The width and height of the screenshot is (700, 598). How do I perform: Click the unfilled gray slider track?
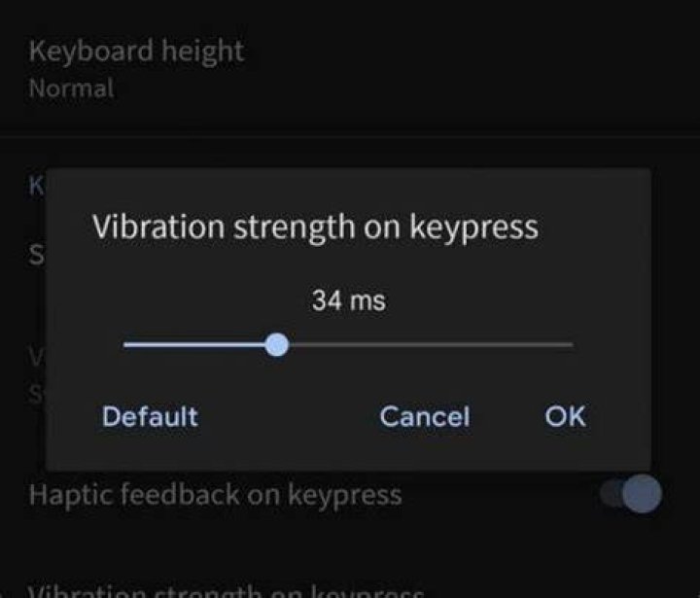(x=431, y=345)
